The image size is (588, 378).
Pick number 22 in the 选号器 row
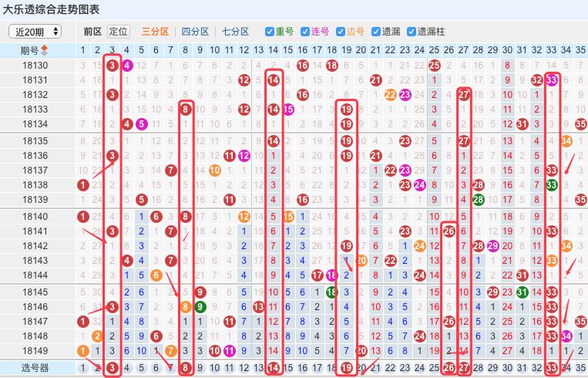(x=391, y=368)
